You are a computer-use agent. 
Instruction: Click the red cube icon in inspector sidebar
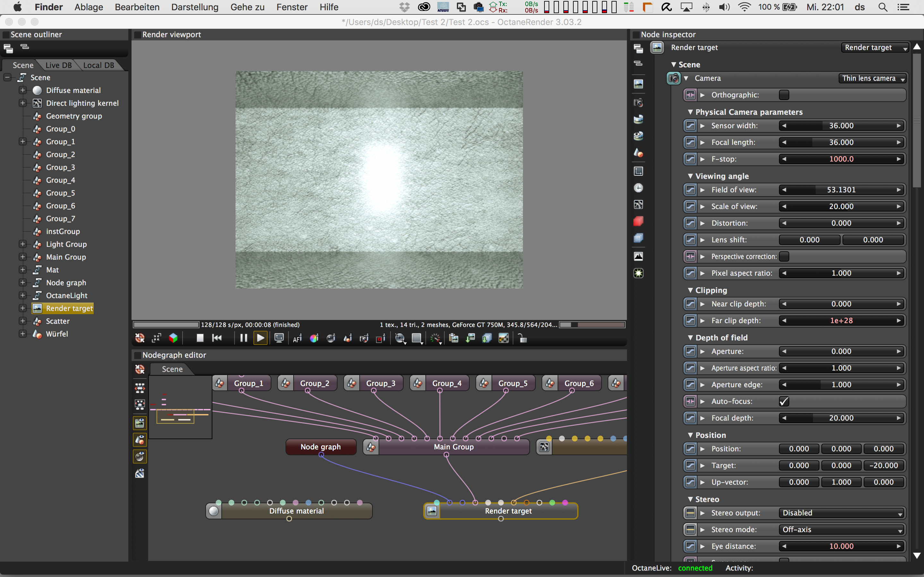(638, 221)
